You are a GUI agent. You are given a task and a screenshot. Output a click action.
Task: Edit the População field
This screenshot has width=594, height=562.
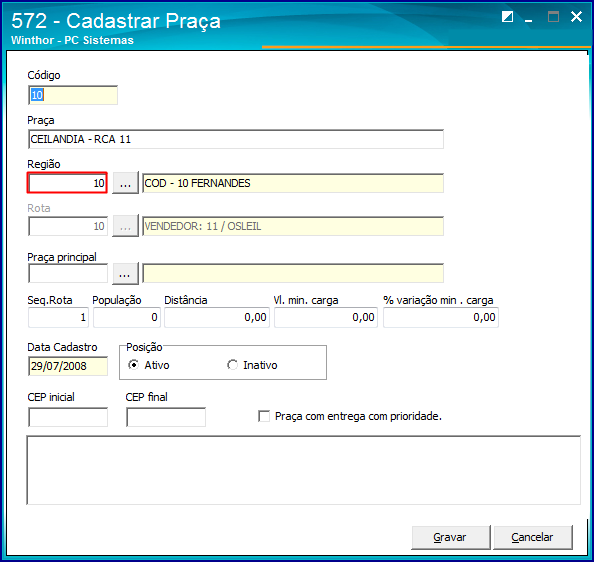point(127,317)
